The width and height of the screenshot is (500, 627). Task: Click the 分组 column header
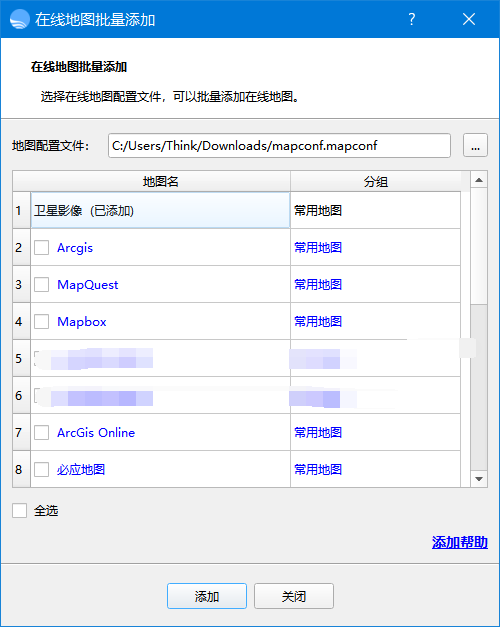(x=376, y=182)
